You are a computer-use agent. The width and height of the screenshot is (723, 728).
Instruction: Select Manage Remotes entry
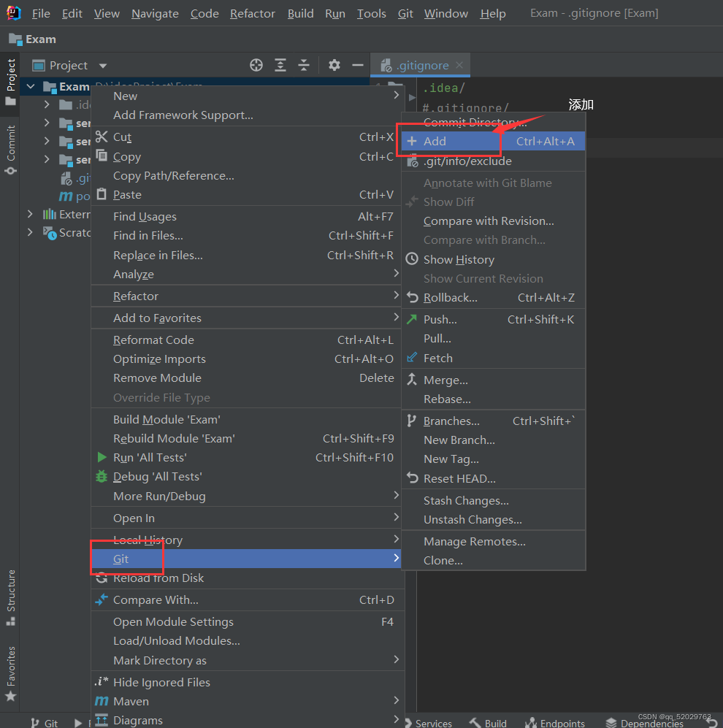(x=493, y=541)
